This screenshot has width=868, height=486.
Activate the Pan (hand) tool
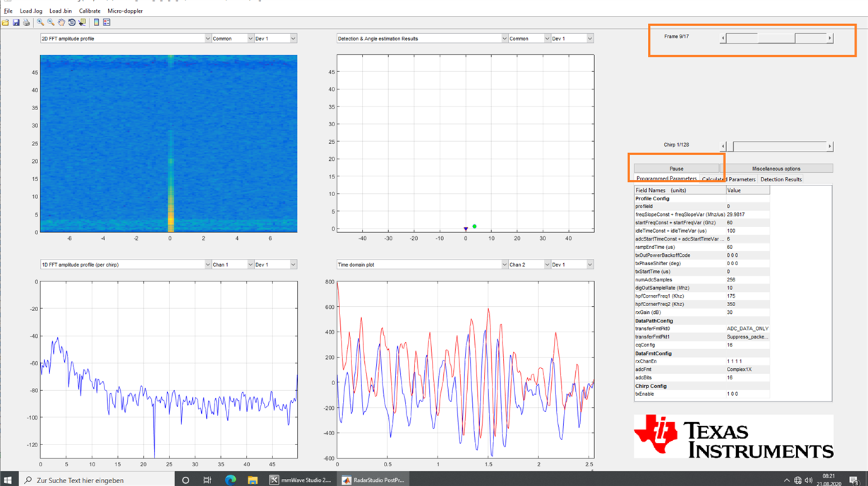(x=62, y=22)
